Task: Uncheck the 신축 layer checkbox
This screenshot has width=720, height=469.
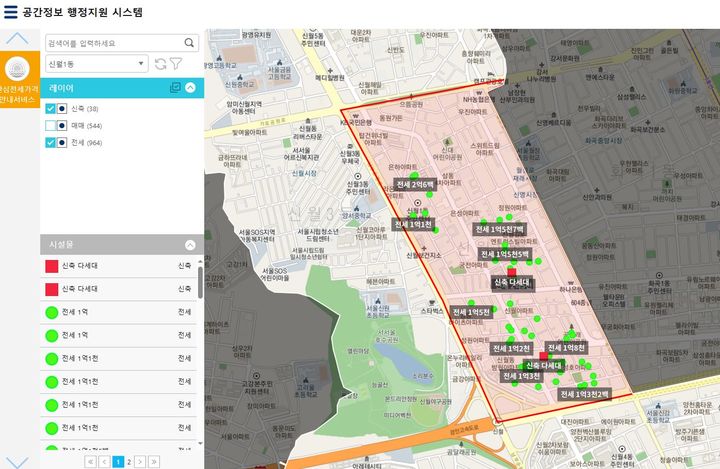Action: pos(51,108)
